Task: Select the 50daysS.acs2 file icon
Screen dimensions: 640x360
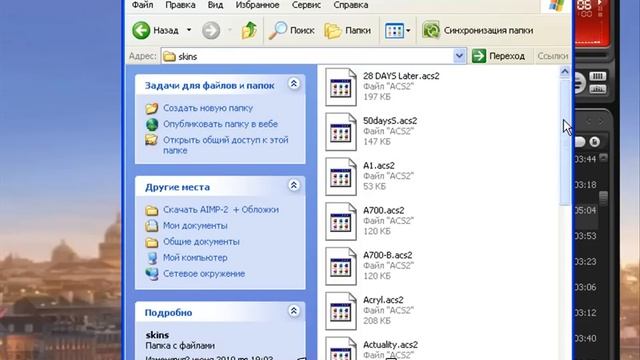Action: tap(341, 132)
